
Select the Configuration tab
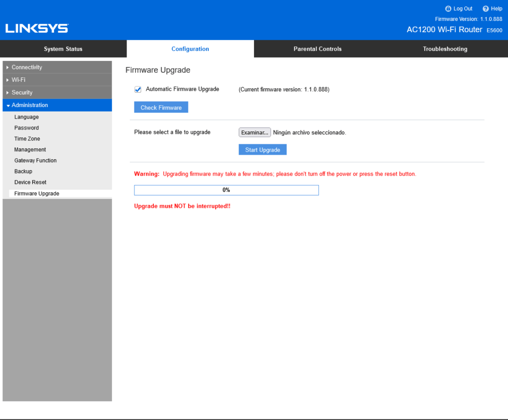pos(190,49)
